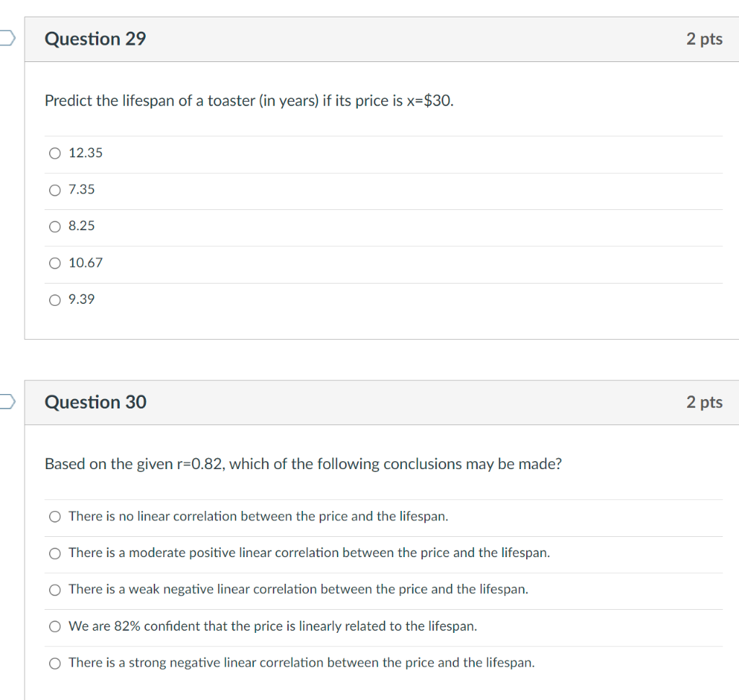Choose the no linear correlation option

point(55,516)
